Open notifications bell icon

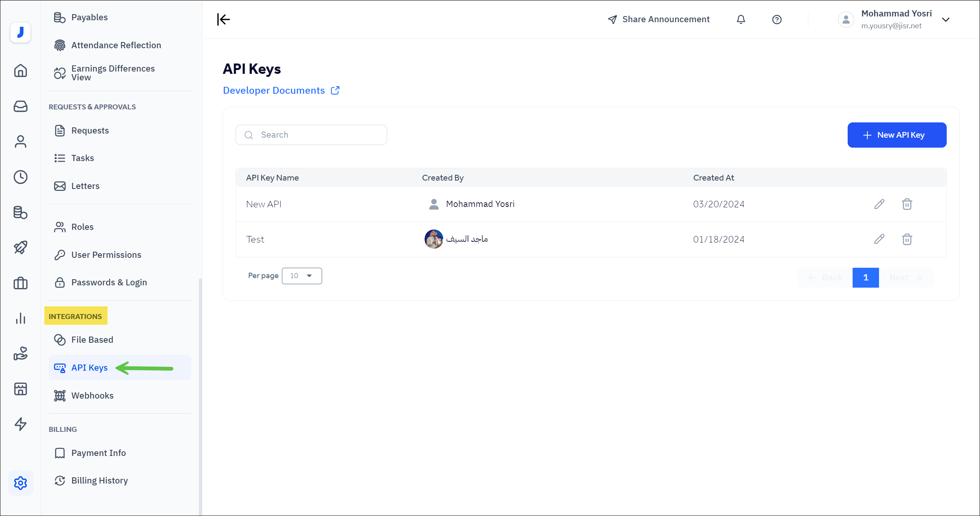741,20
